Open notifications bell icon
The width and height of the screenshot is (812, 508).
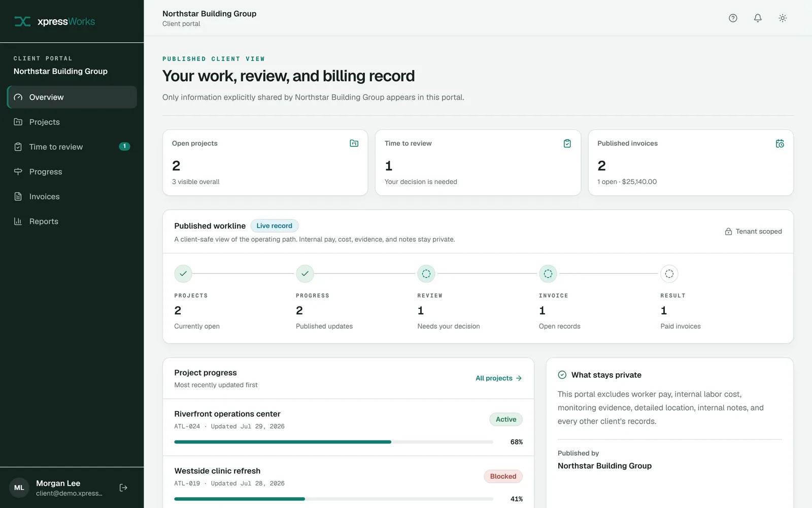[758, 18]
